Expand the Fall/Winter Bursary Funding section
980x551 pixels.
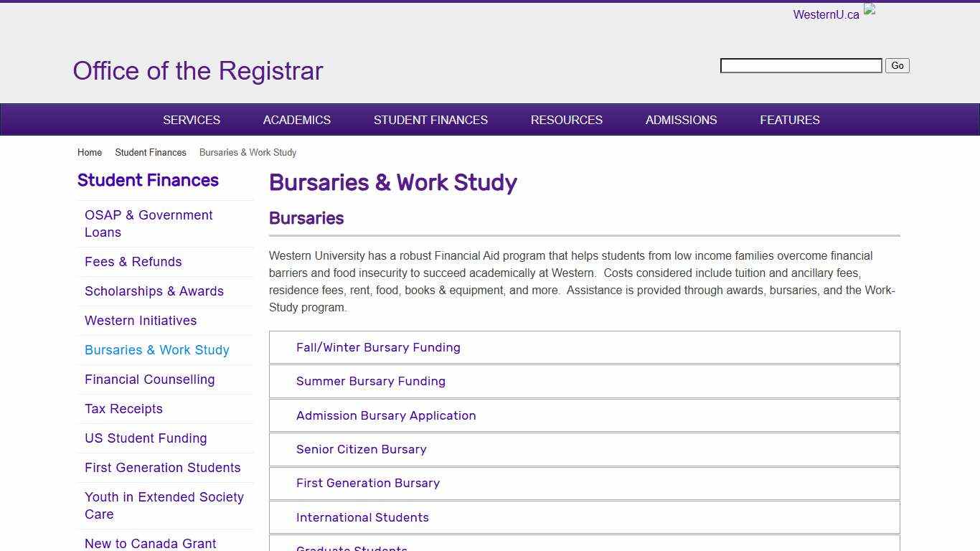tap(378, 347)
